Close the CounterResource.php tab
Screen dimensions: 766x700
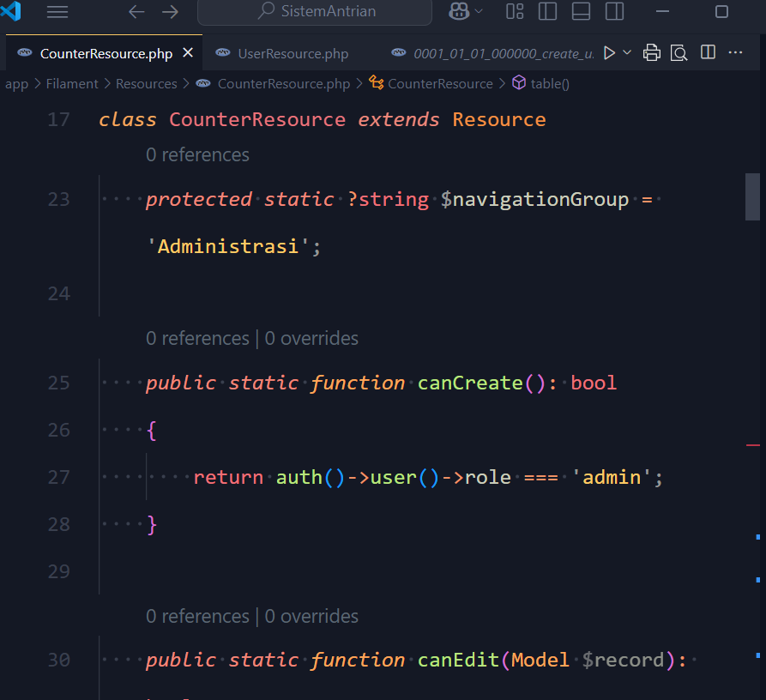188,53
